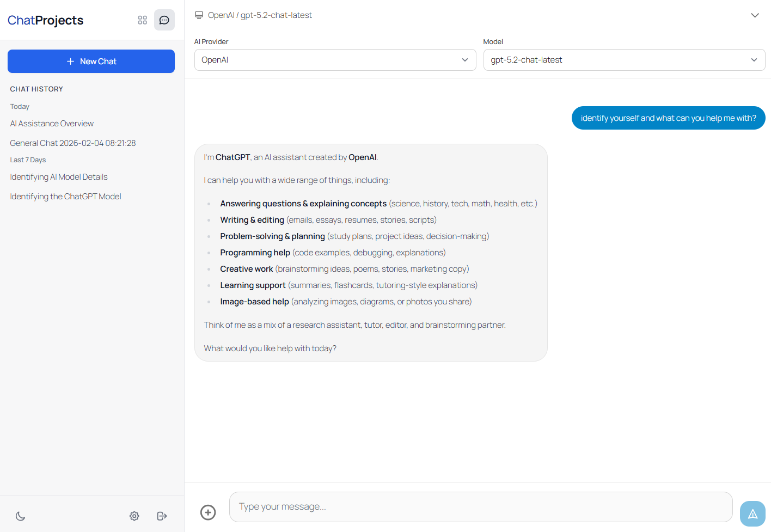
Task: Click the add attachment plus icon
Action: click(208, 512)
